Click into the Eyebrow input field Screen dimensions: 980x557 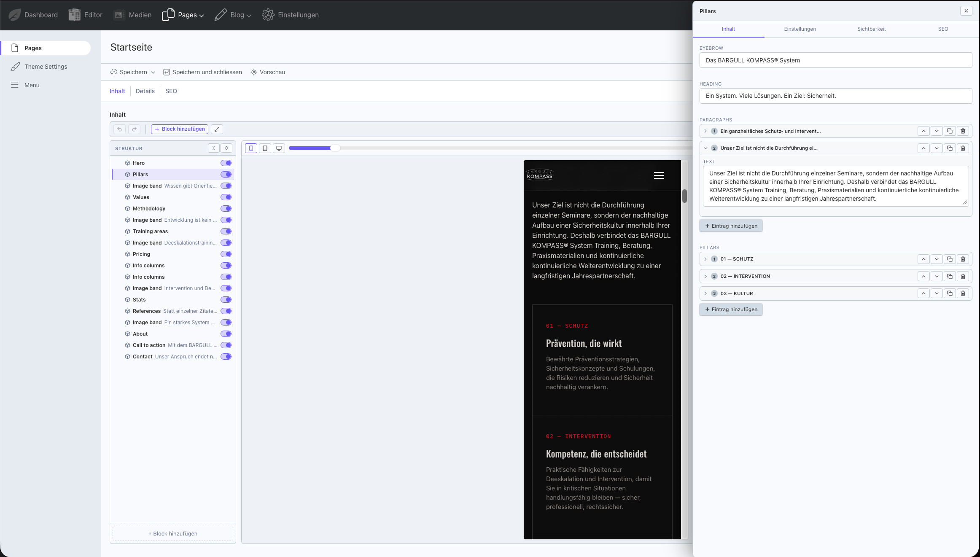(x=836, y=60)
